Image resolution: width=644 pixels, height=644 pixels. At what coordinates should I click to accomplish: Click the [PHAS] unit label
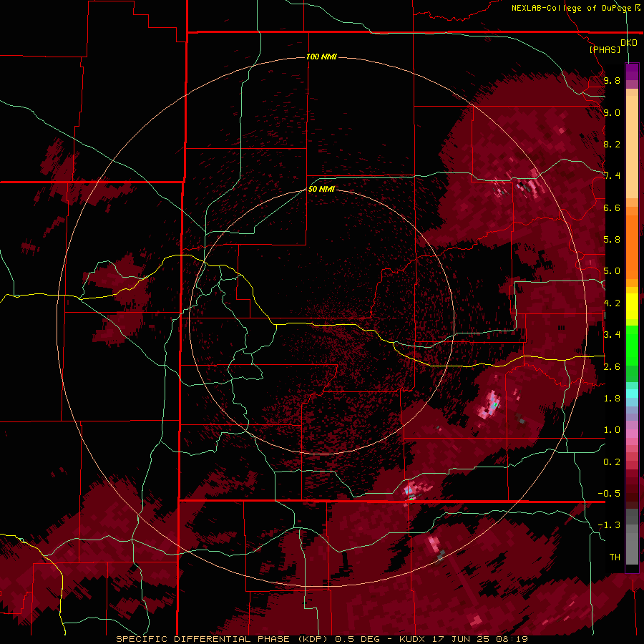point(605,49)
